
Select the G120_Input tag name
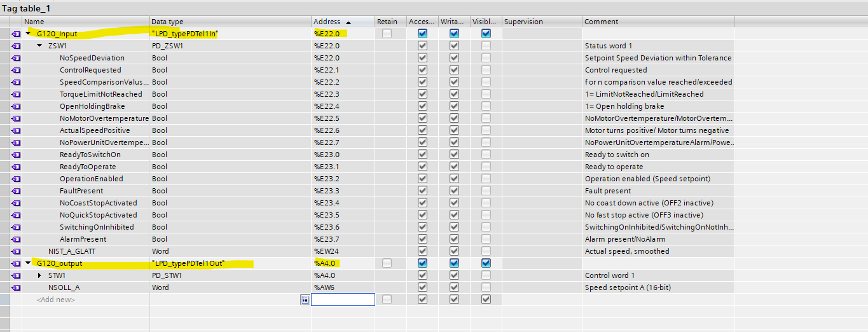click(x=57, y=34)
